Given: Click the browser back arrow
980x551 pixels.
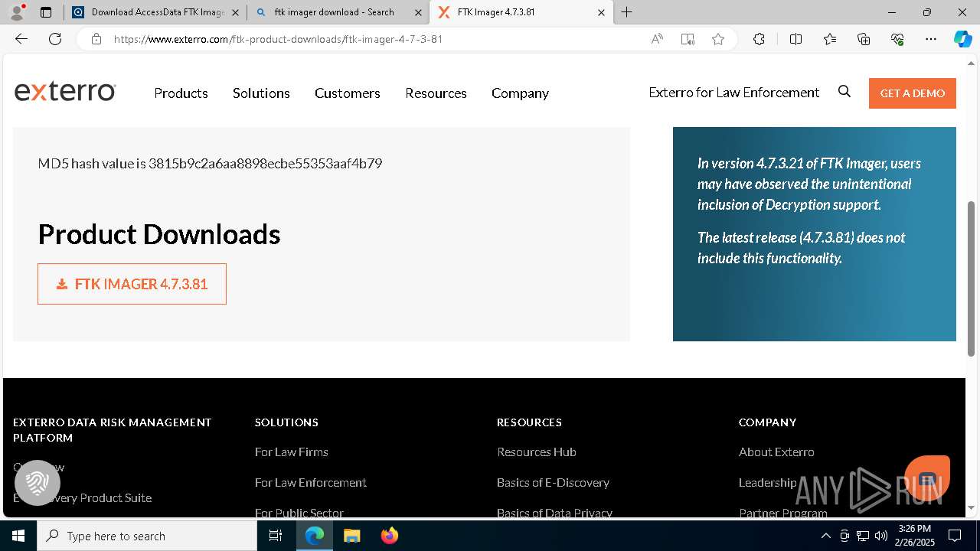Looking at the screenshot, I should coord(21,39).
